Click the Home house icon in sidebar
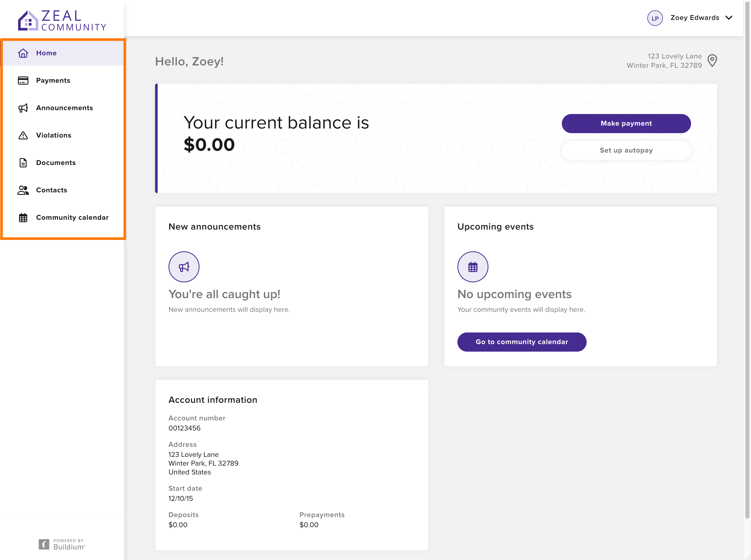 (x=23, y=53)
